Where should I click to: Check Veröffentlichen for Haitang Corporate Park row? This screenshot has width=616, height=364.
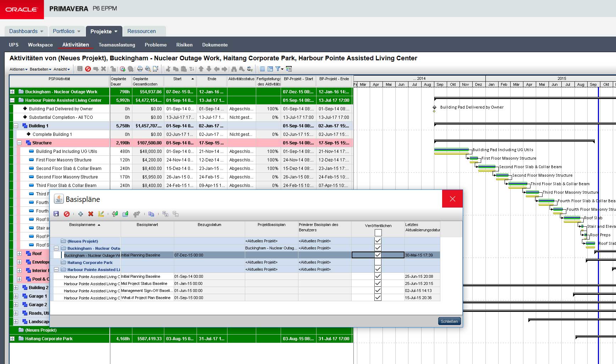pyautogui.click(x=378, y=262)
